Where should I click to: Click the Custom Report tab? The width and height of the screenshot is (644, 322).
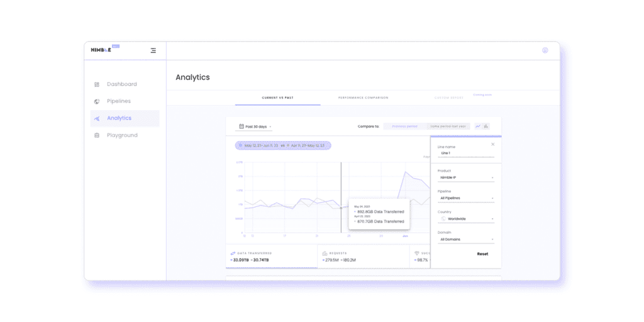click(449, 97)
